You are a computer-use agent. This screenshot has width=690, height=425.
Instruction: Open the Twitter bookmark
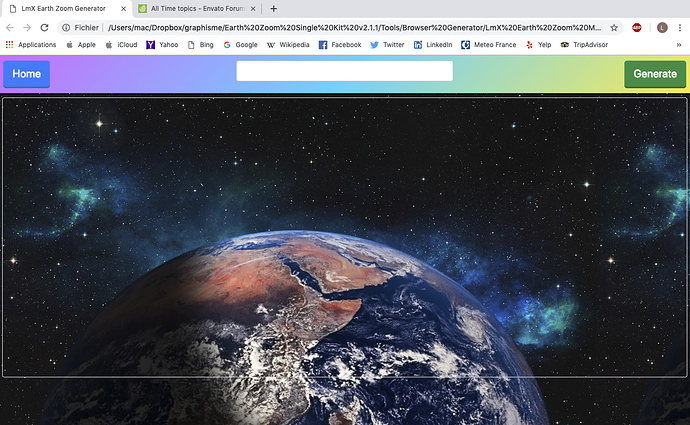point(387,44)
